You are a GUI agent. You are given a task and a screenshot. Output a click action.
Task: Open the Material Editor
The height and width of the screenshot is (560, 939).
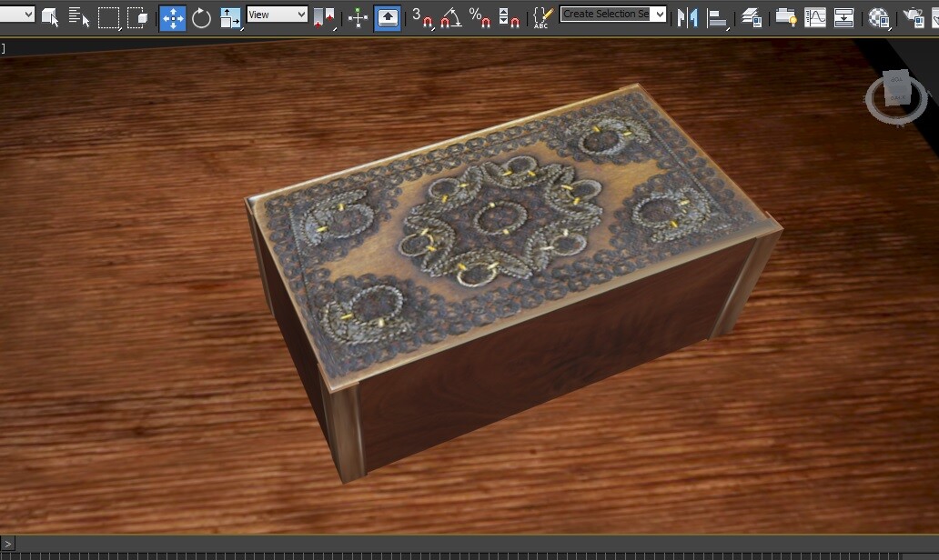click(876, 16)
